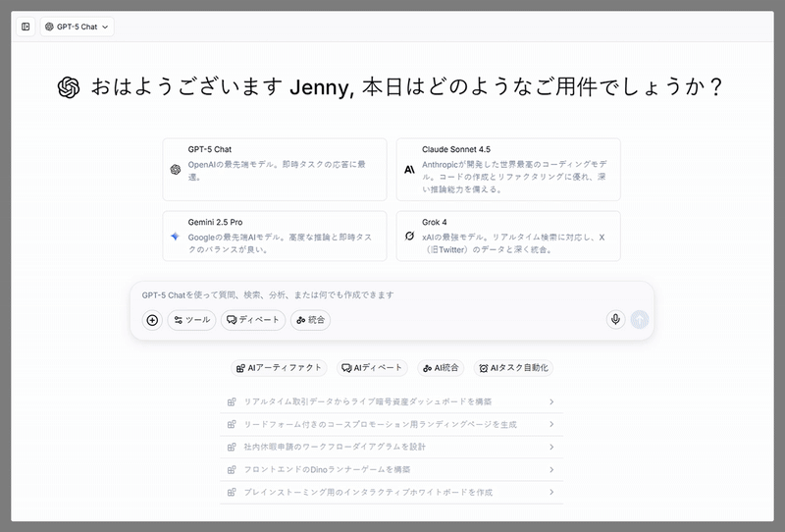
Task: Click the plus attachment button
Action: pos(152,320)
